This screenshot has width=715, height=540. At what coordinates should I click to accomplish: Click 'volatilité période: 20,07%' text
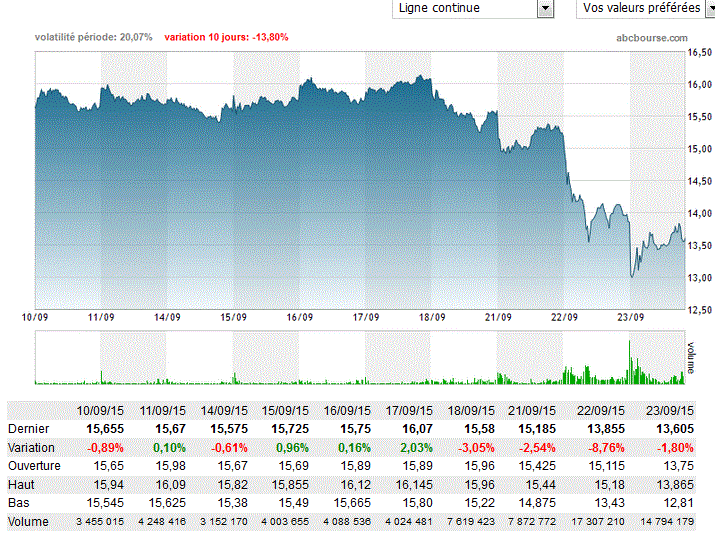93,37
